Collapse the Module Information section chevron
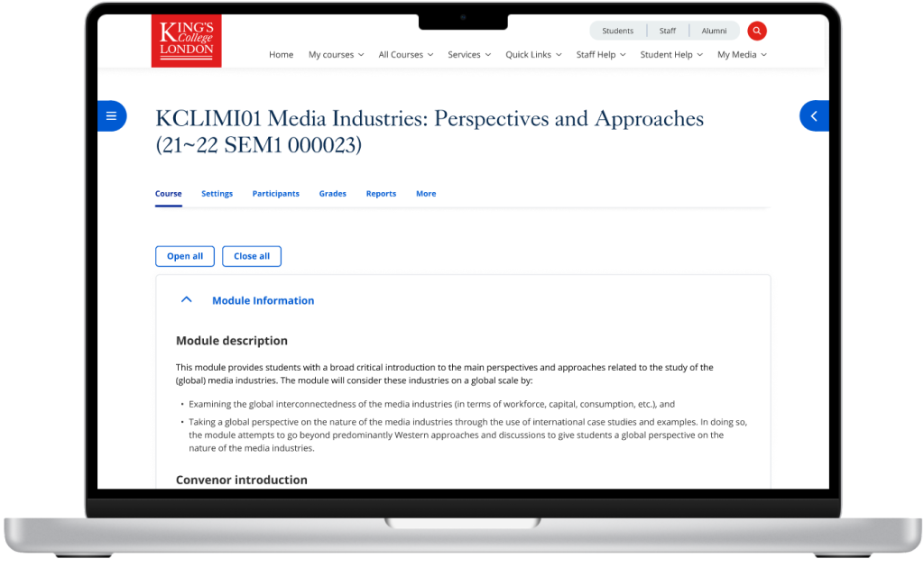 tap(187, 300)
